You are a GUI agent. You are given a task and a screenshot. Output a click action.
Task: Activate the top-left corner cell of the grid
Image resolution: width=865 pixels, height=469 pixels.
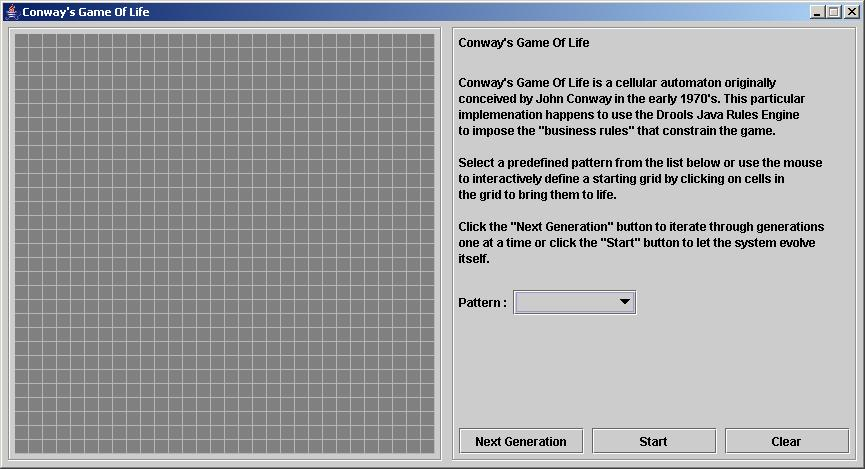22,41
